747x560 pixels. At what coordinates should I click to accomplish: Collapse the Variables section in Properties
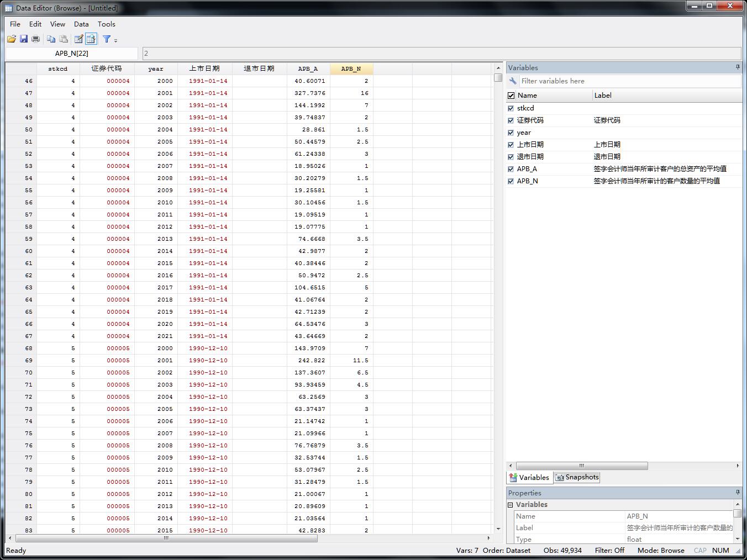[510, 505]
